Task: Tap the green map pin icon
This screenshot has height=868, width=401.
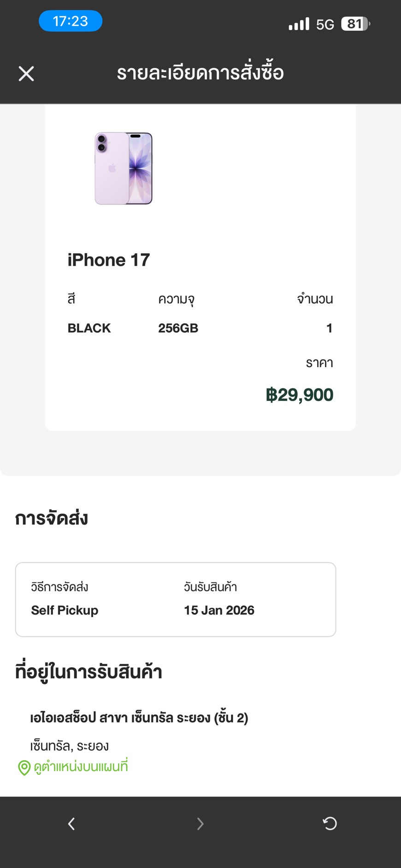Action: point(24,768)
